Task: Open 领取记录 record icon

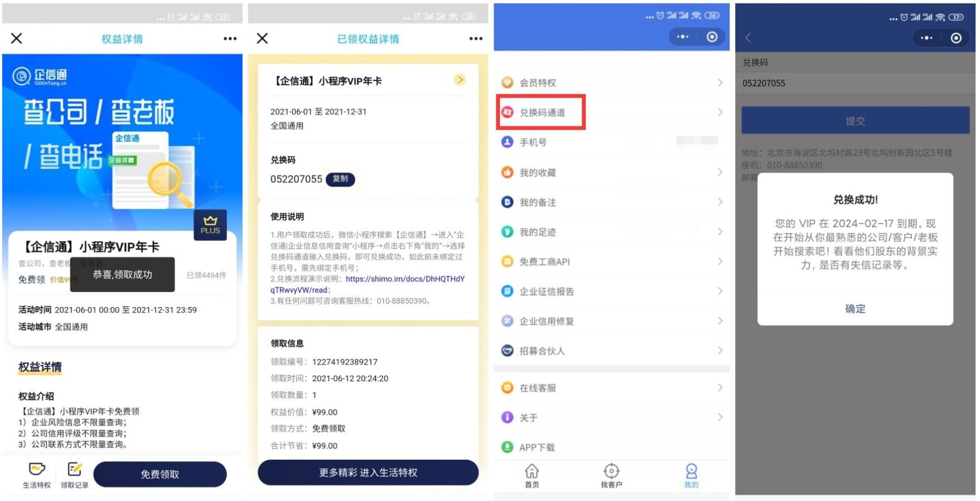Action: pos(75,469)
